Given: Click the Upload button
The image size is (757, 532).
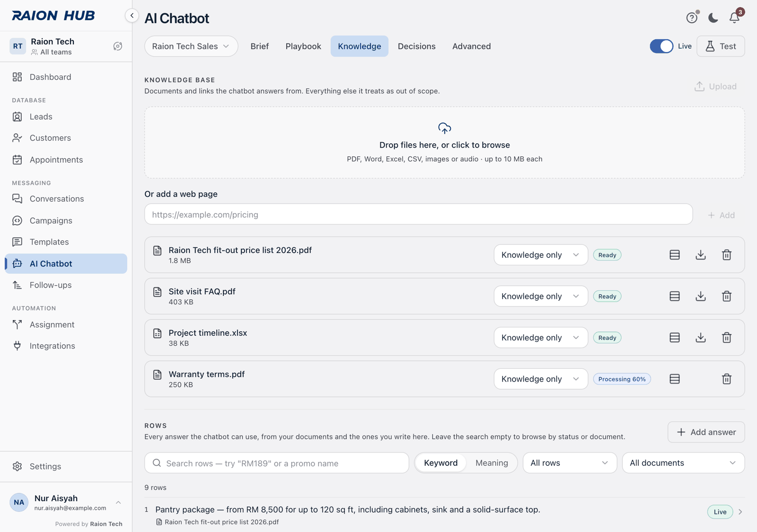Looking at the screenshot, I should 715,87.
